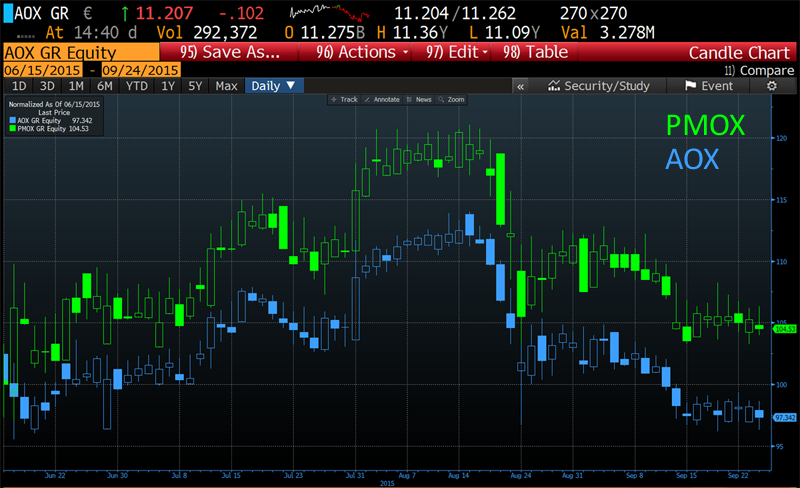Click the large PMOX chart label
800x488 pixels.
(706, 126)
